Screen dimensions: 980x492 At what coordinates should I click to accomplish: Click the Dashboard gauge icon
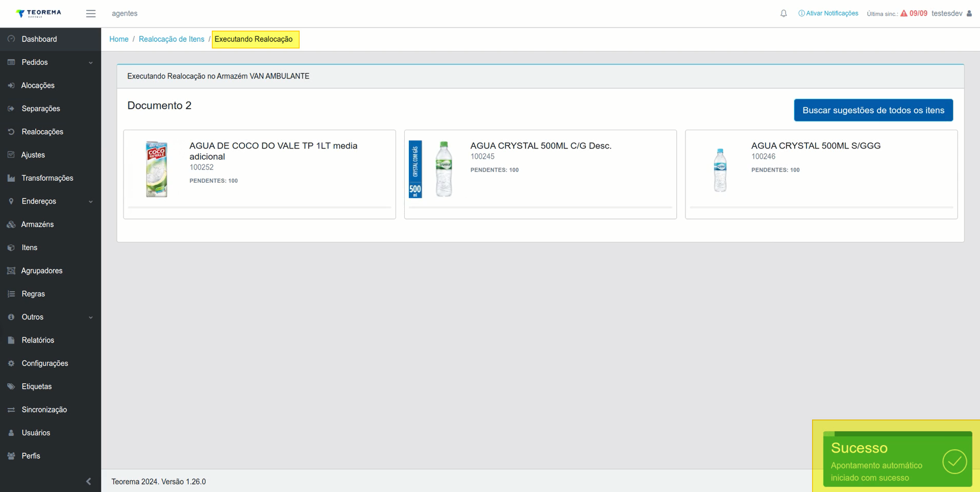coord(11,39)
